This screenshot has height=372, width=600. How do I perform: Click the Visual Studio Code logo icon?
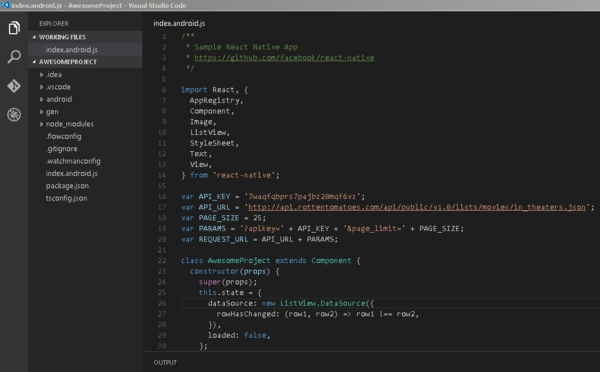(x=5, y=5)
